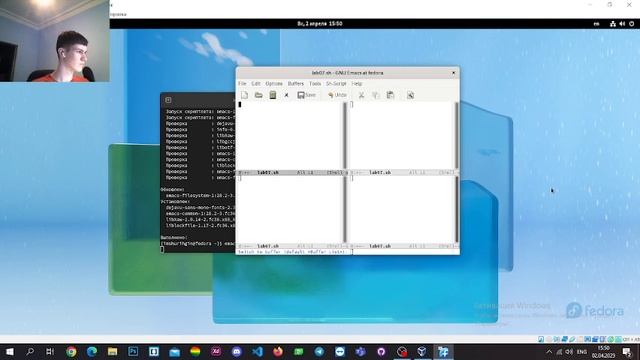Viewport: 640px width, 360px height.
Task: Open Google Chrome from the taskbar
Action: 71,351
